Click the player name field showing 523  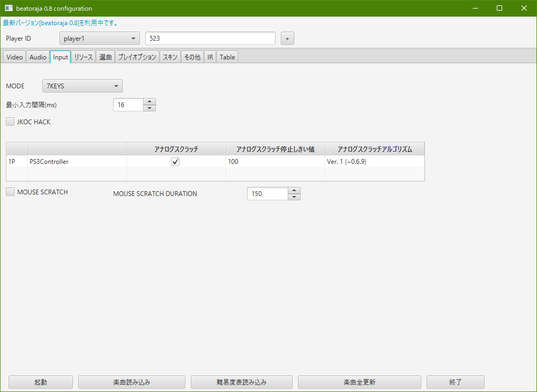210,39
